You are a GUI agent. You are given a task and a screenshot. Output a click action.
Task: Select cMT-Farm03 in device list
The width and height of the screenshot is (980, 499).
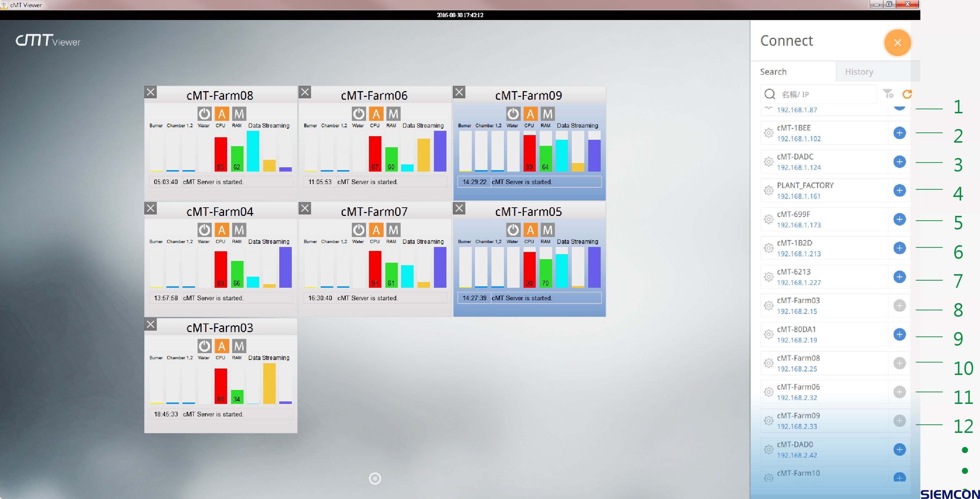click(798, 301)
